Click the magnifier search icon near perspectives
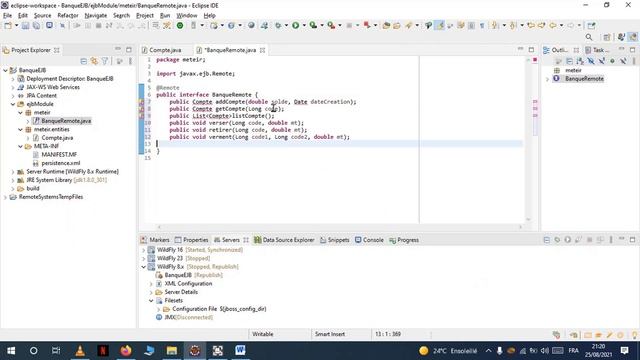This screenshot has width=640, height=360. 589,37
